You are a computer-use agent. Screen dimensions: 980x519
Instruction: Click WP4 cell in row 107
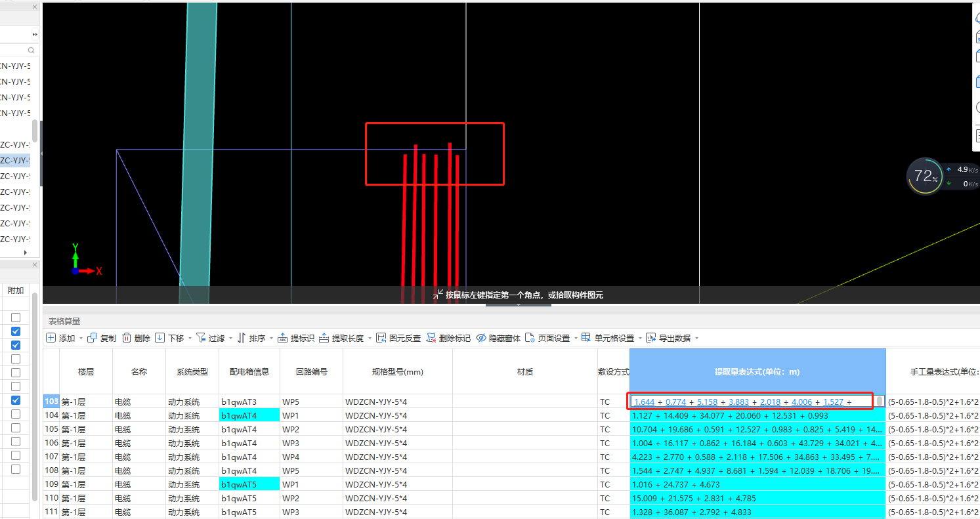(x=311, y=457)
